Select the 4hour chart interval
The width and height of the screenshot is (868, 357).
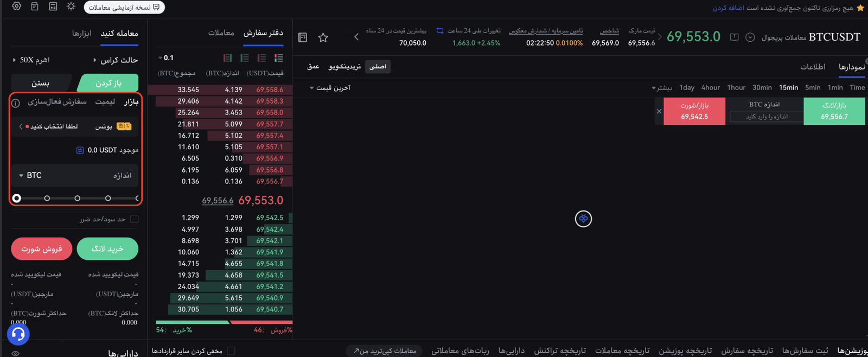pyautogui.click(x=711, y=87)
